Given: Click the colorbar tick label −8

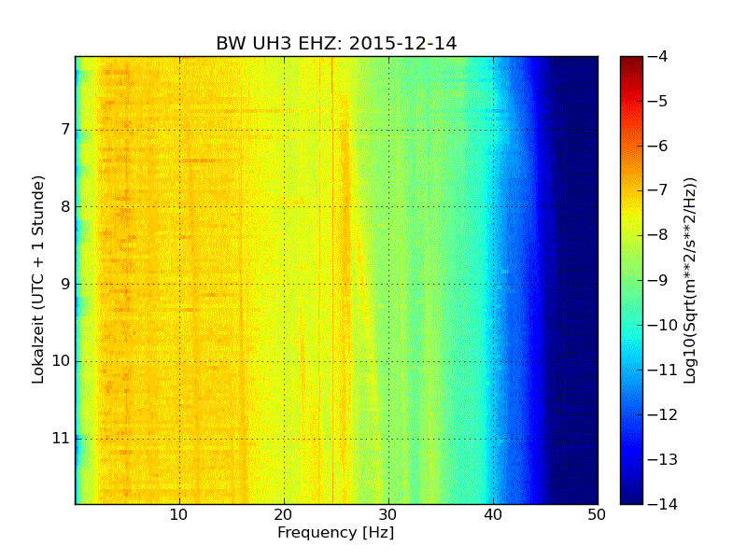Looking at the screenshot, I should point(658,235).
